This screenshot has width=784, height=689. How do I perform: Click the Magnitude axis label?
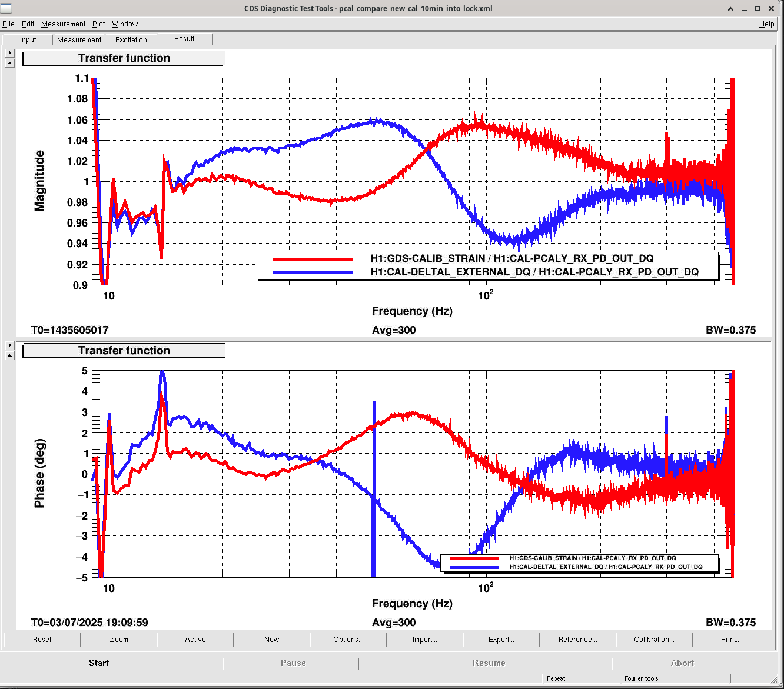(x=39, y=181)
